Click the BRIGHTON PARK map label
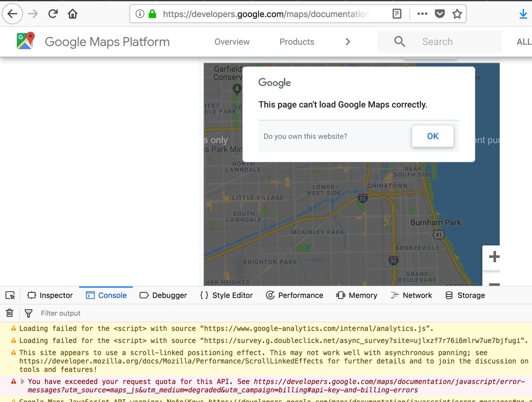Image resolution: width=532 pixels, height=402 pixels. pyautogui.click(x=270, y=262)
